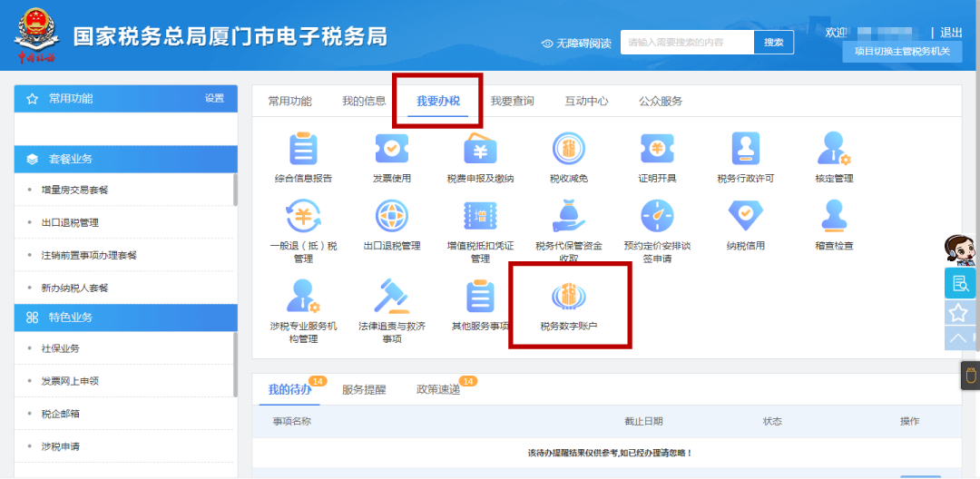
Task: Open 税务行政许可 icon
Action: (746, 150)
